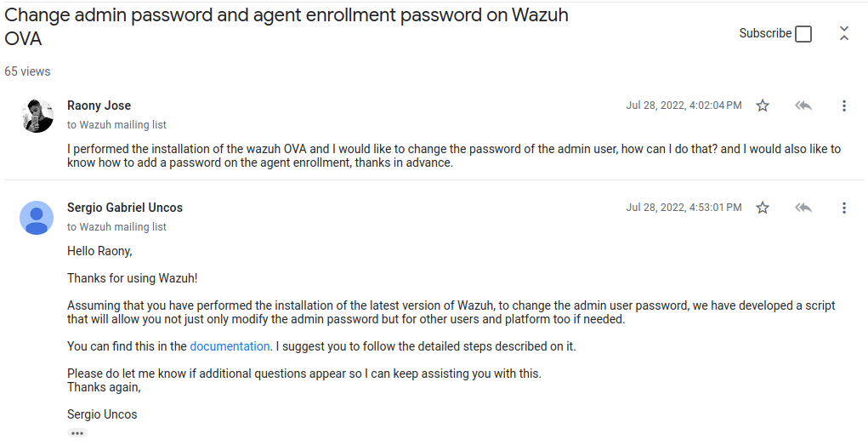Open the documentation link
The width and height of the screenshot is (868, 445).
pos(230,346)
